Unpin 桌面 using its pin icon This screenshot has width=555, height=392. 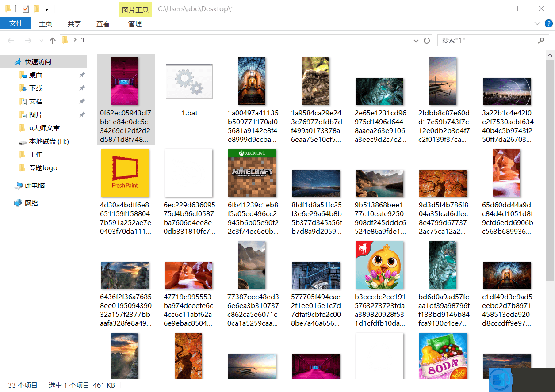pyautogui.click(x=82, y=75)
